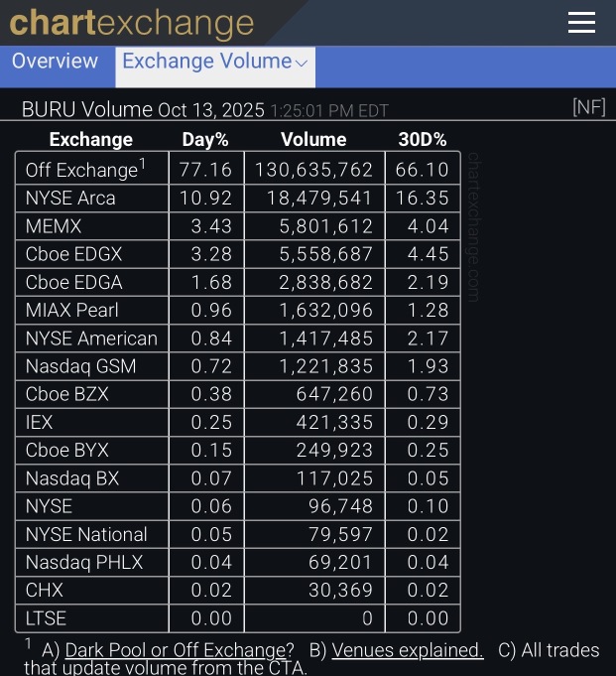Select the MEMX exchange row
The width and height of the screenshot is (616, 676).
click(x=238, y=226)
